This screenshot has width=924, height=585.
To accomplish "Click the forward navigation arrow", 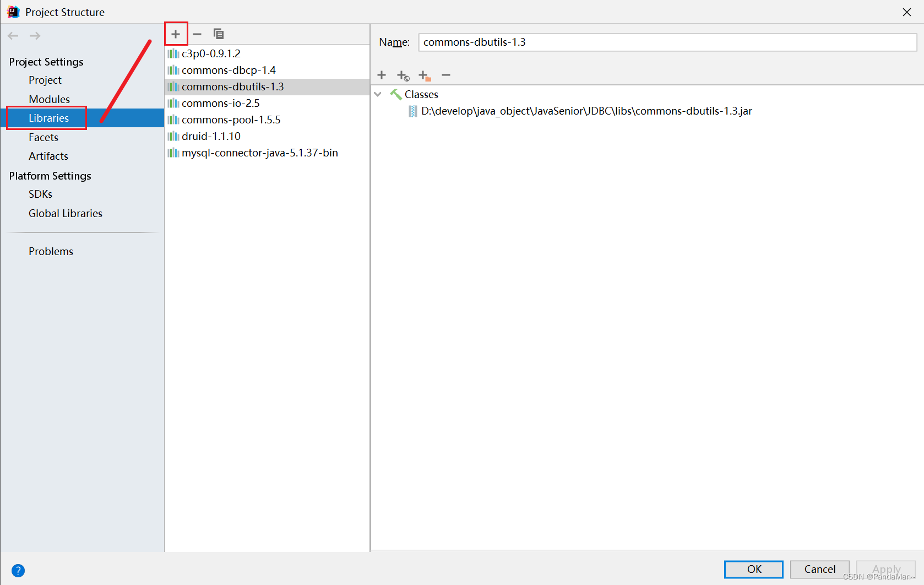I will pyautogui.click(x=35, y=36).
